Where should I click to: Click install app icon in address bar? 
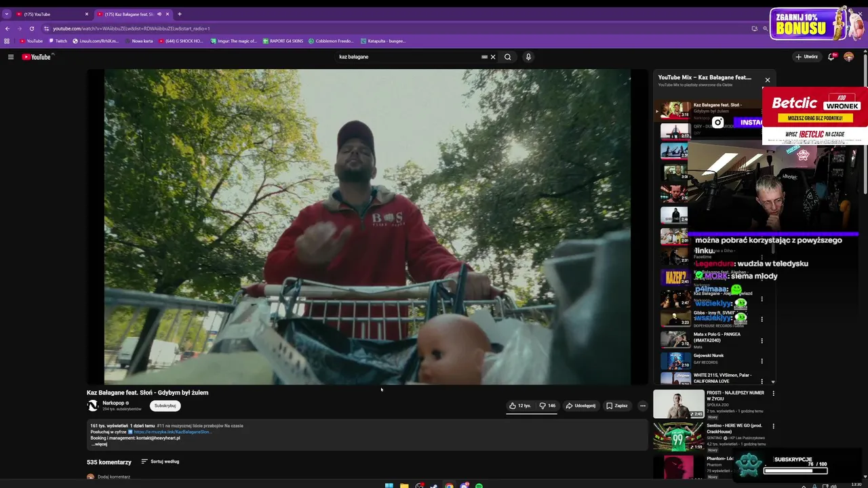point(754,28)
